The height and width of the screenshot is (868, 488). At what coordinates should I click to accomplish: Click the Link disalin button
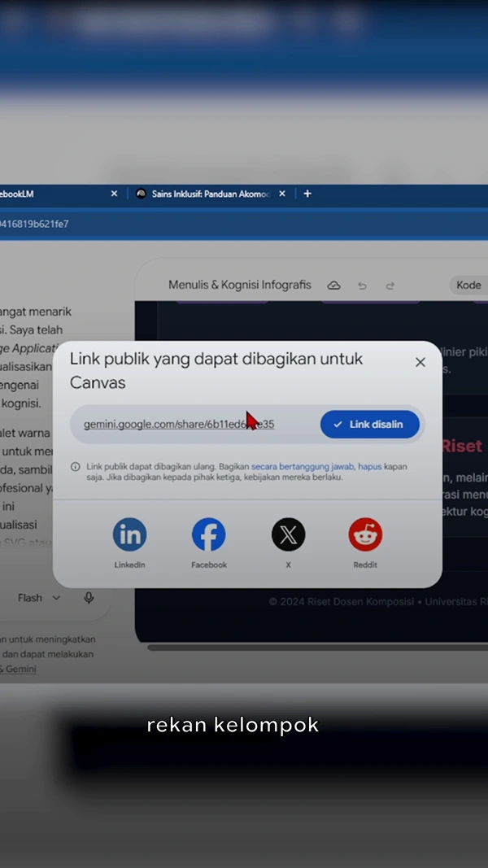click(x=369, y=425)
